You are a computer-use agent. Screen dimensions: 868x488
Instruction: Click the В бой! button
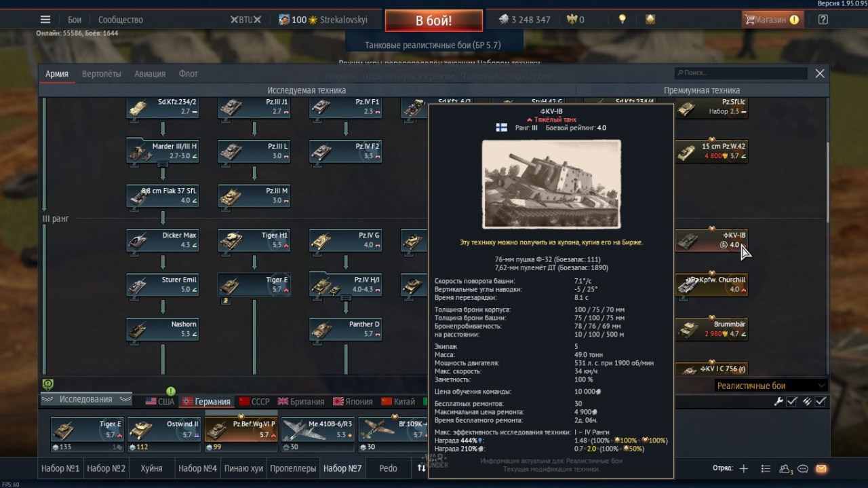click(x=434, y=20)
